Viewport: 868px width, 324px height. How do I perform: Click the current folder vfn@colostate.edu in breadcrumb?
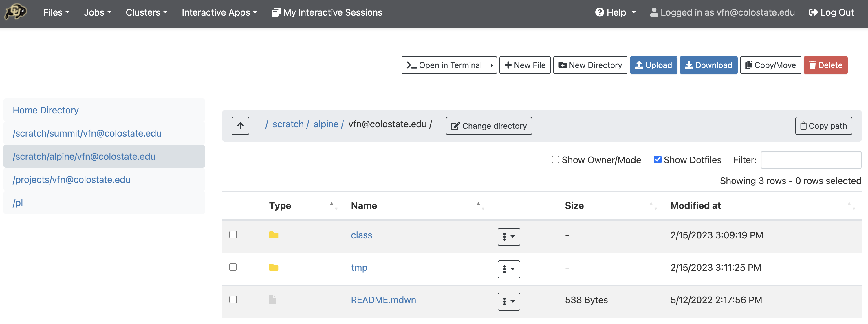(387, 124)
